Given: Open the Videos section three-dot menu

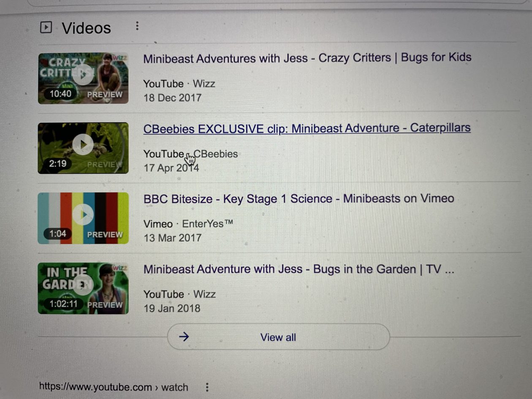Looking at the screenshot, I should click(x=137, y=26).
